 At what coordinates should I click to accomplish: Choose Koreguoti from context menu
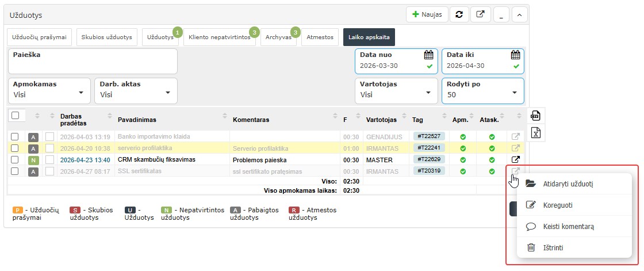point(574,205)
